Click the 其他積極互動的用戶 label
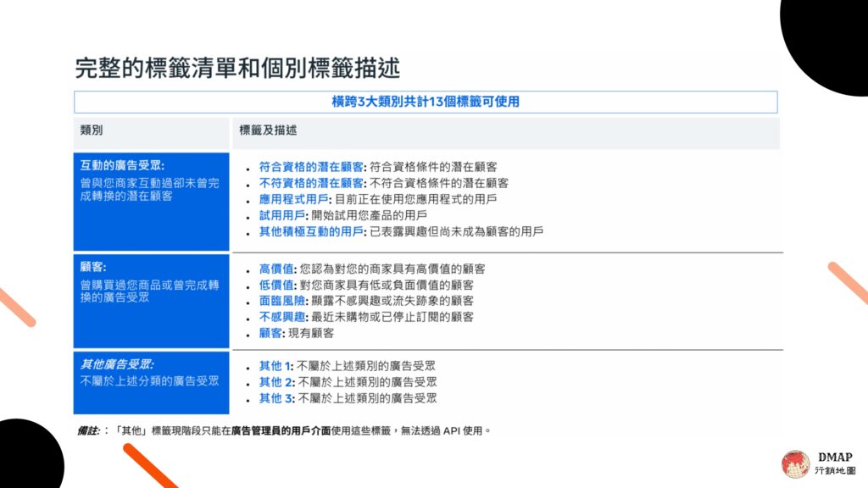 coord(313,231)
